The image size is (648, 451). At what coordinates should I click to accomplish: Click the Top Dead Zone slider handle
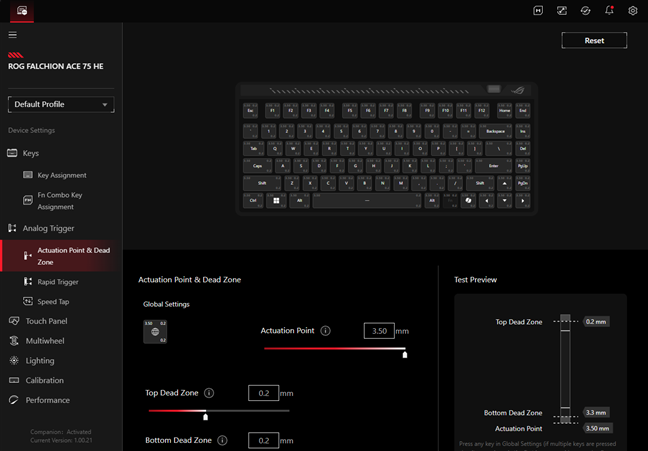206,417
